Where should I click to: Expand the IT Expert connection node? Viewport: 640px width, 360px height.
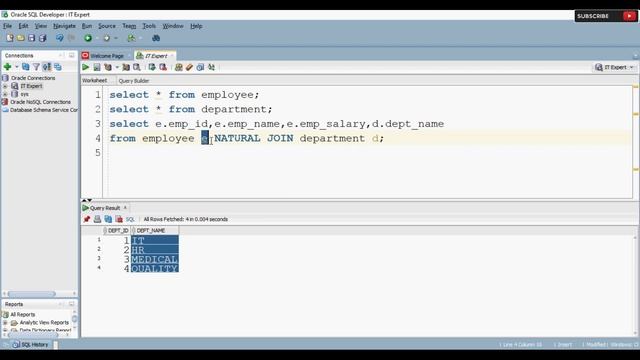(x=5, y=86)
